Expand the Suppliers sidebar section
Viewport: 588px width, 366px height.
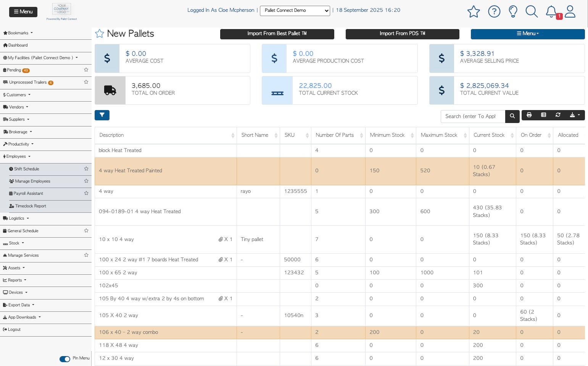pos(16,119)
